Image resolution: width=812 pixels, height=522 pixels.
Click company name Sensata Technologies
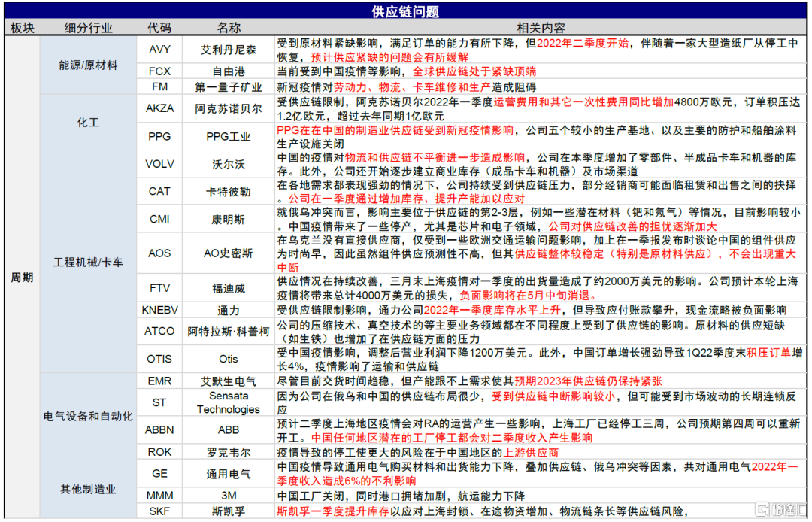pos(229,402)
